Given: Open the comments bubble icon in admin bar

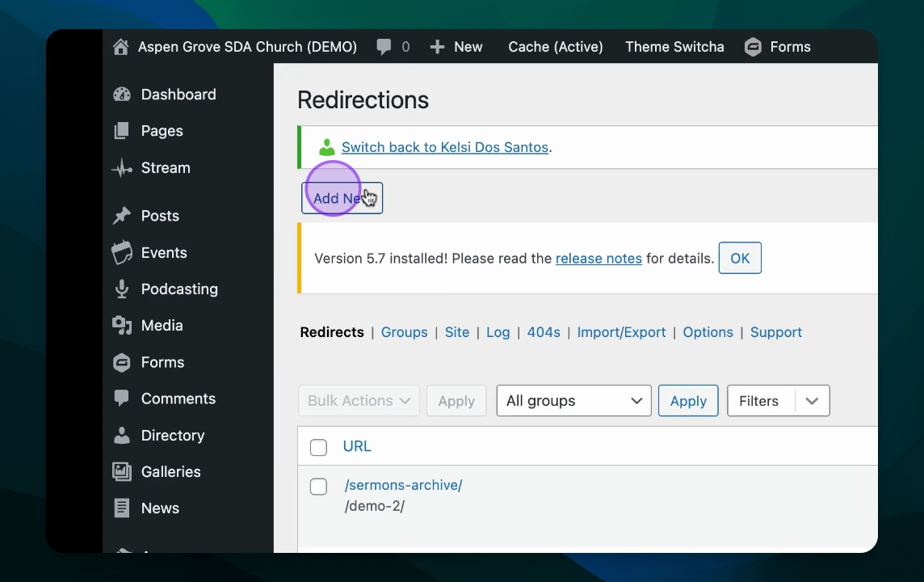Looking at the screenshot, I should click(x=384, y=47).
